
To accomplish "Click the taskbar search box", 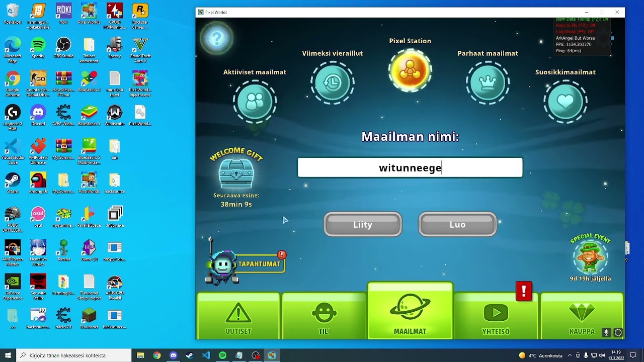I will pyautogui.click(x=74, y=355).
